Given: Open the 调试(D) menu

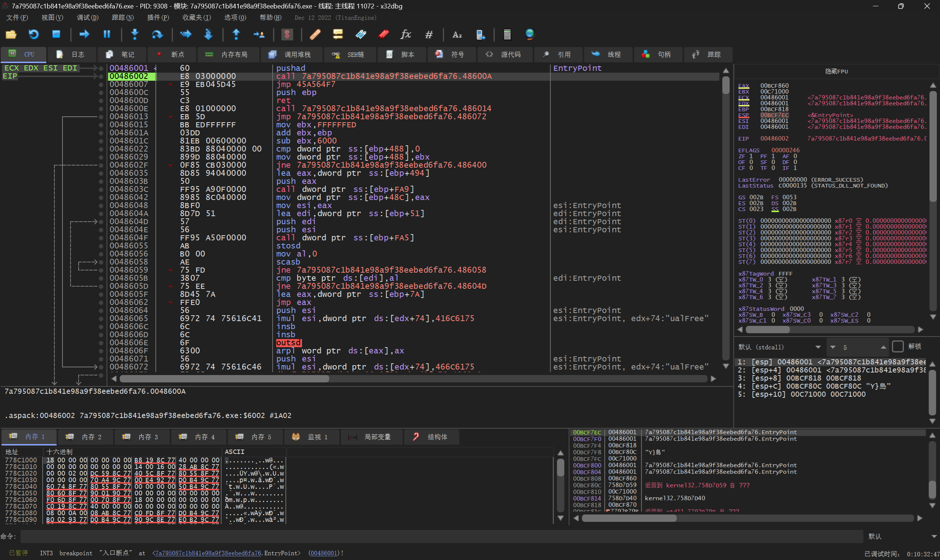Looking at the screenshot, I should [87, 18].
